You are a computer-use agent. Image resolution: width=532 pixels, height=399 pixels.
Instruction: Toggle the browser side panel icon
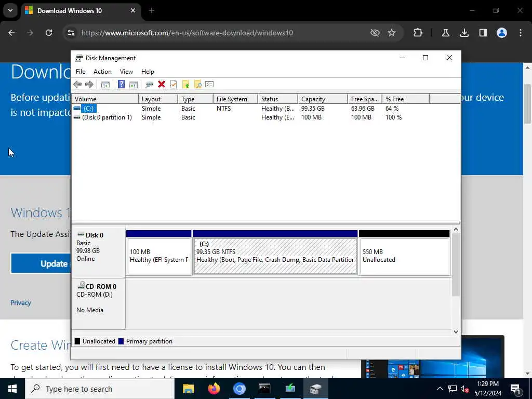tap(483, 33)
